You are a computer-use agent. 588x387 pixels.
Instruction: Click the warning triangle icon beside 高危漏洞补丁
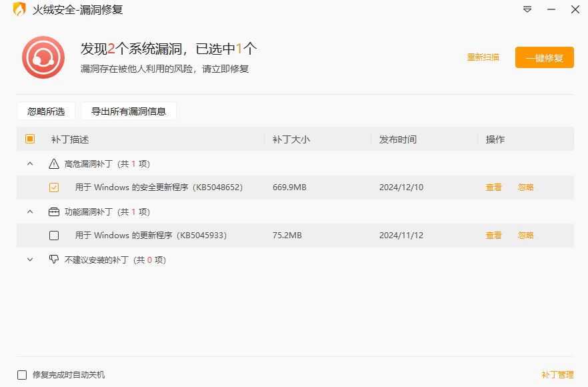[53, 163]
